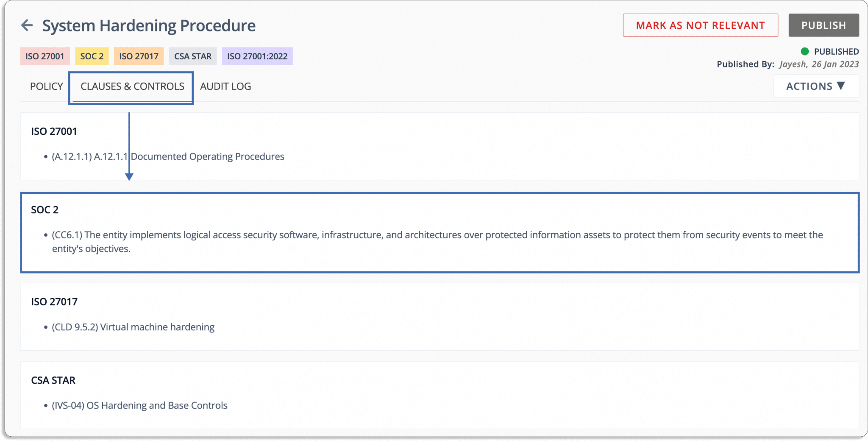Image resolution: width=868 pixels, height=441 pixels.
Task: Select the CLD 9.5.2 Virtual machine hardening item
Action: point(133,327)
